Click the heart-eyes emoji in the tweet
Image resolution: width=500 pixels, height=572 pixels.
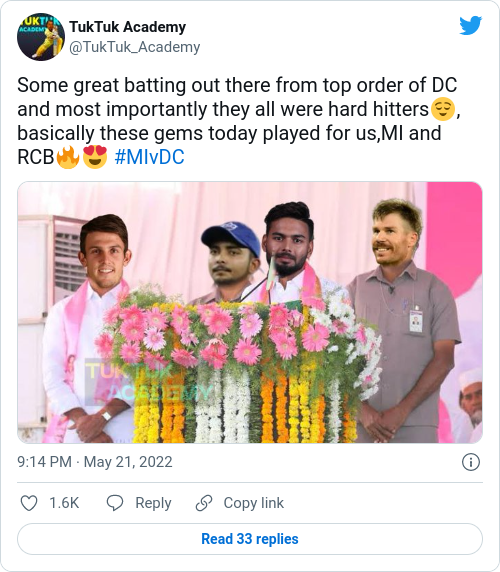95,157
